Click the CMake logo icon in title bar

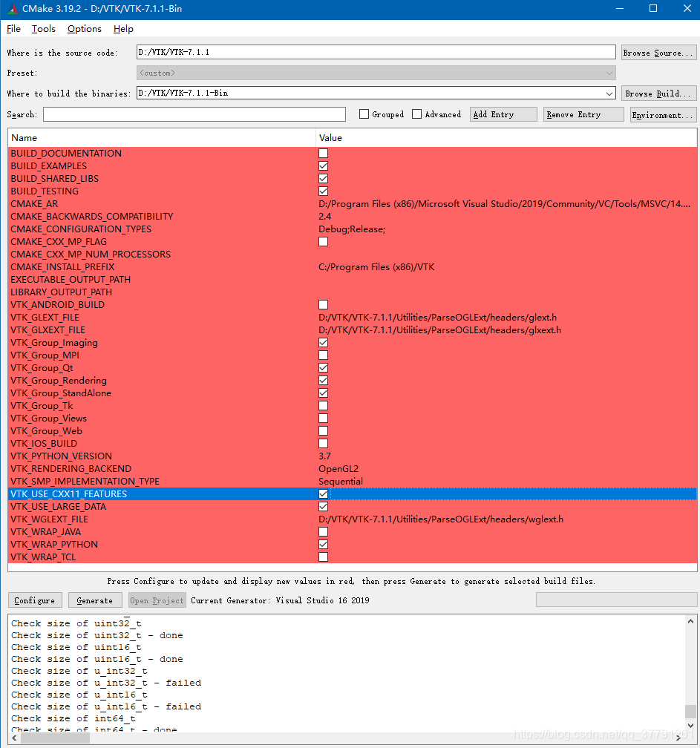(x=13, y=9)
